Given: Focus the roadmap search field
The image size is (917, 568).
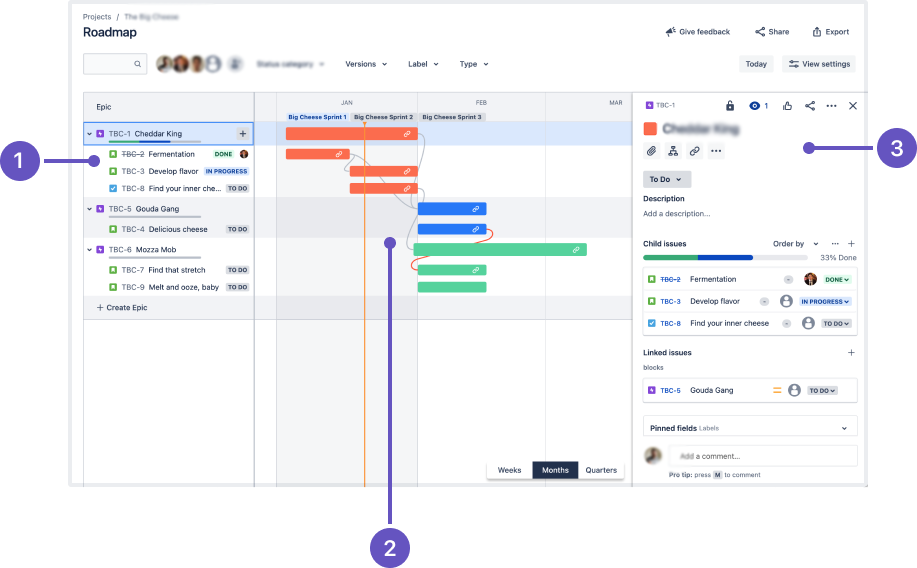Looking at the screenshot, I should click(115, 64).
